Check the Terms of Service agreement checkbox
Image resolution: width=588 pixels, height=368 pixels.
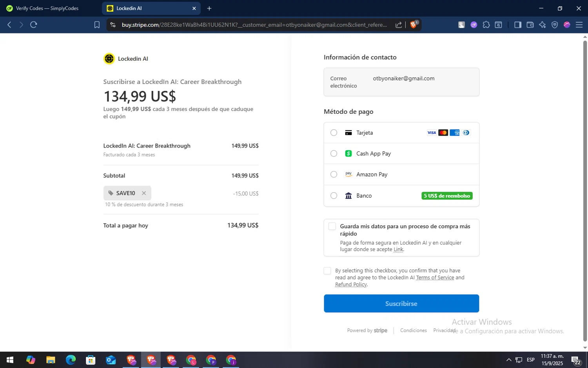(327, 271)
